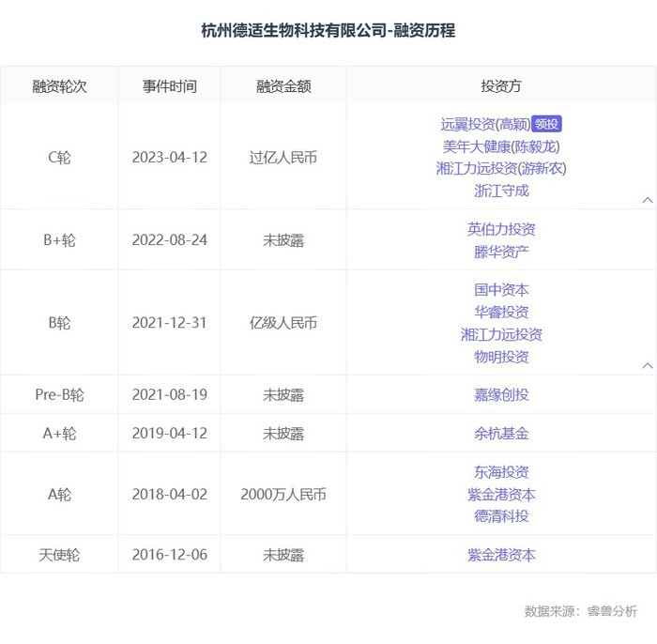Click the Pre-B轮 round cell
The image size is (657, 644).
[59, 394]
